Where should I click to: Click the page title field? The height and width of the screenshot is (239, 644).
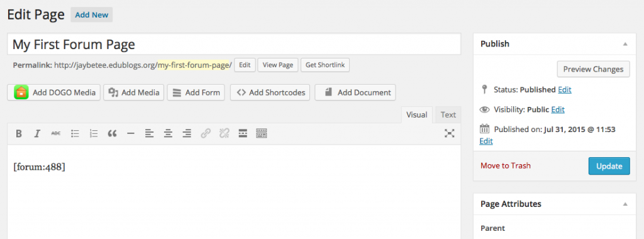pyautogui.click(x=234, y=44)
